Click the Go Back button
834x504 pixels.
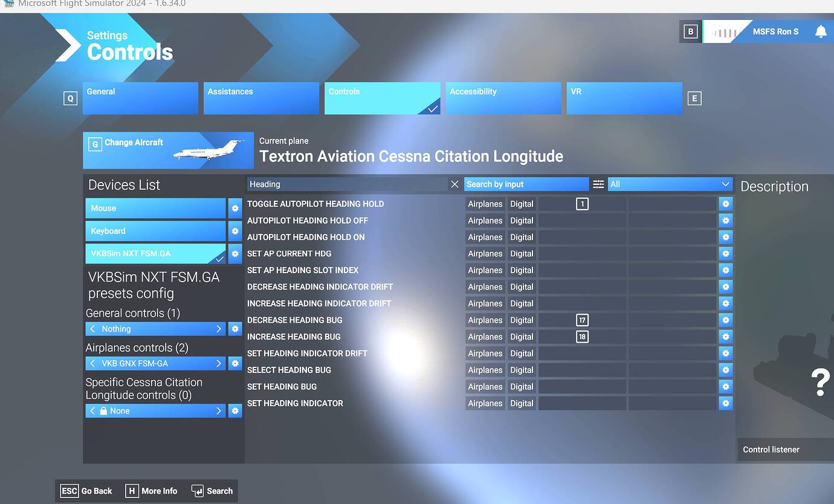(x=87, y=491)
